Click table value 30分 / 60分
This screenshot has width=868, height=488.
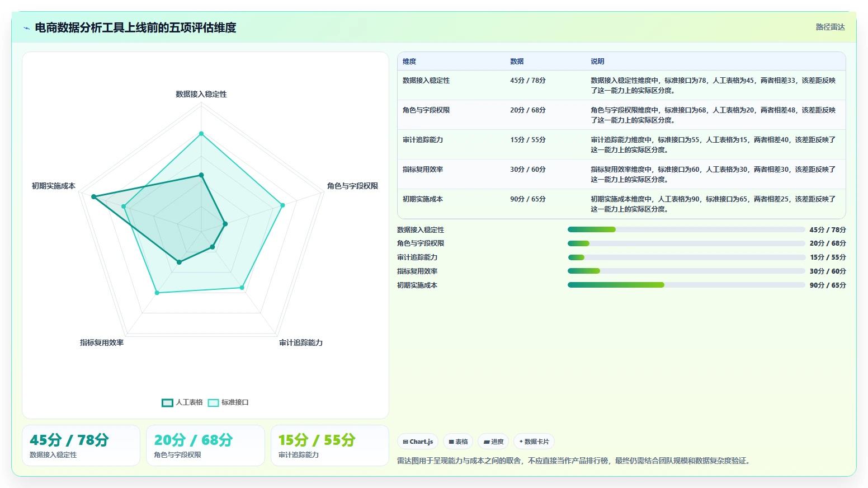[528, 170]
